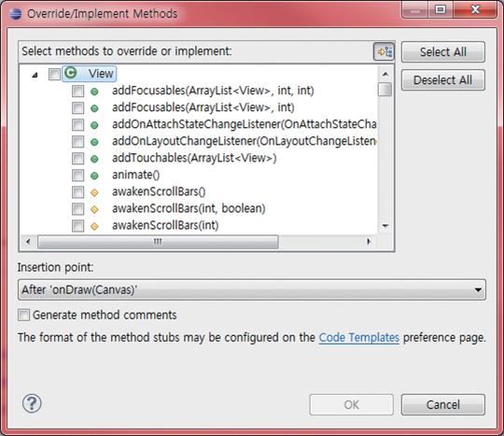Toggle the group methods by types icon
The image size is (504, 436).
[x=384, y=51]
